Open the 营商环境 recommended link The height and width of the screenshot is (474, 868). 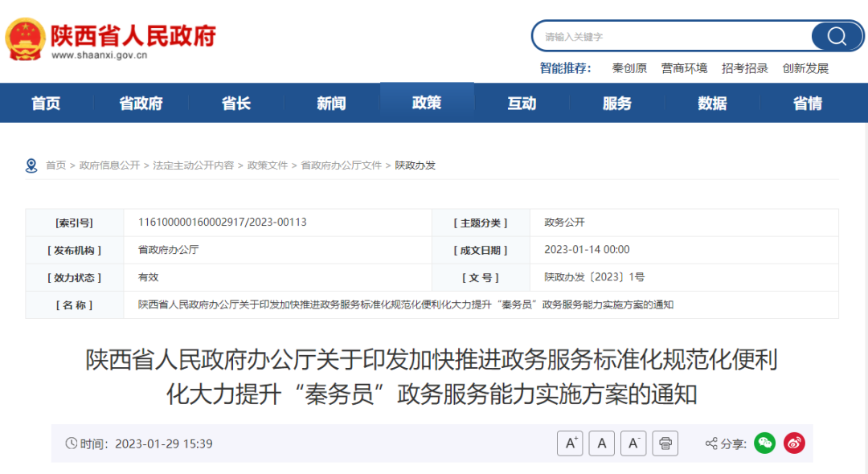pos(684,68)
